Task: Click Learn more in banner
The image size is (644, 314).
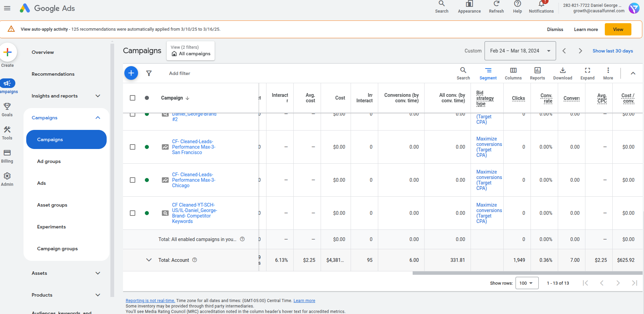Action: click(x=586, y=29)
